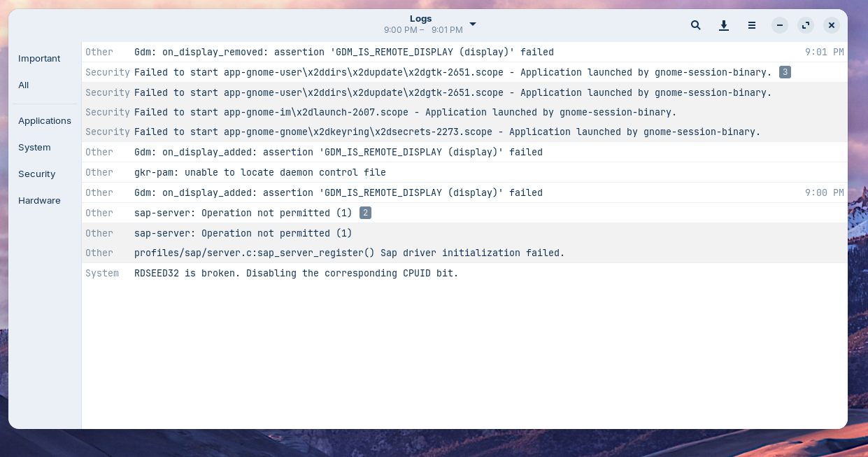Open the hamburger main menu
Viewport: 868px width, 457px height.
[x=752, y=25]
